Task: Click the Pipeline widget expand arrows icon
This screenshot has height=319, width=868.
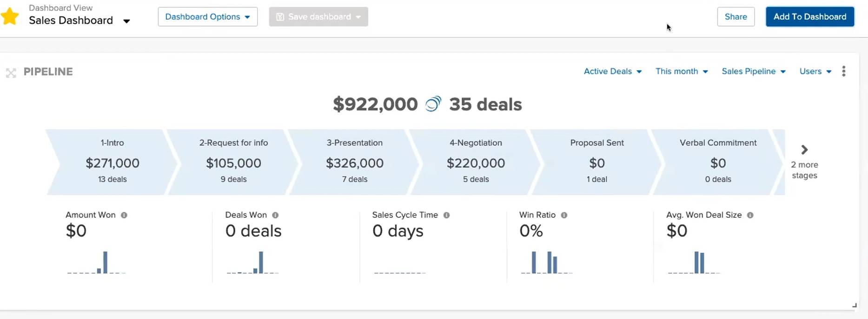Action: (x=11, y=73)
